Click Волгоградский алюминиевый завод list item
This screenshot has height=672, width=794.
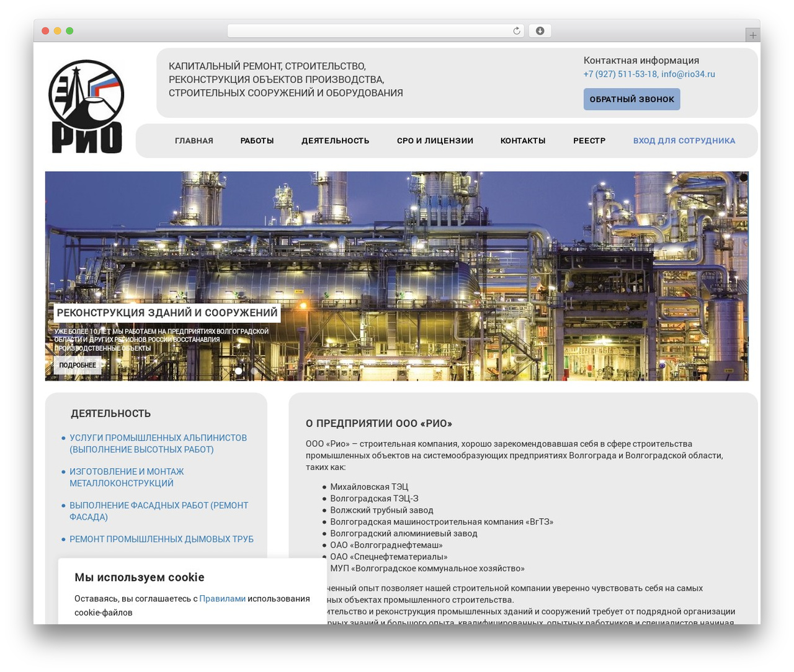404,533
